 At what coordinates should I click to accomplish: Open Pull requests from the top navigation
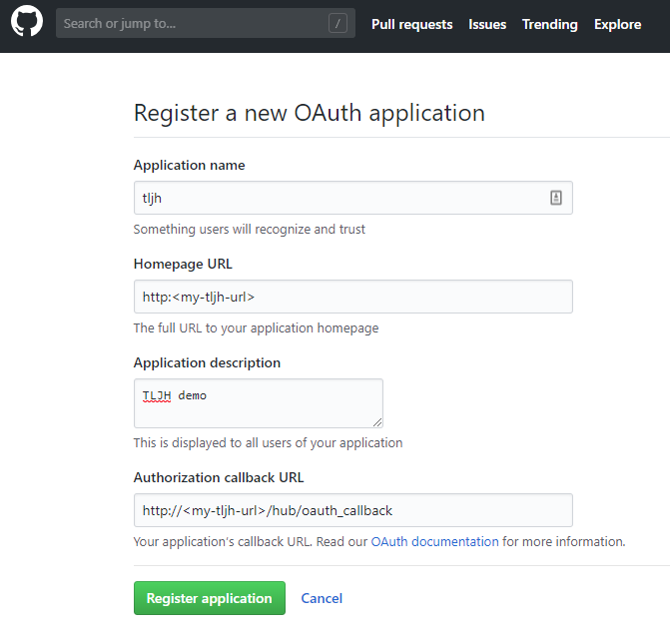click(x=411, y=24)
